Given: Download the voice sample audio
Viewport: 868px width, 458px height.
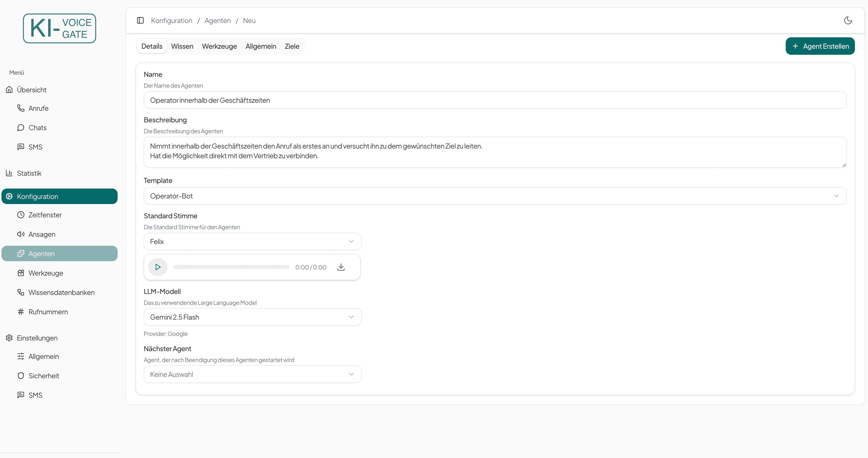Looking at the screenshot, I should coord(341,267).
